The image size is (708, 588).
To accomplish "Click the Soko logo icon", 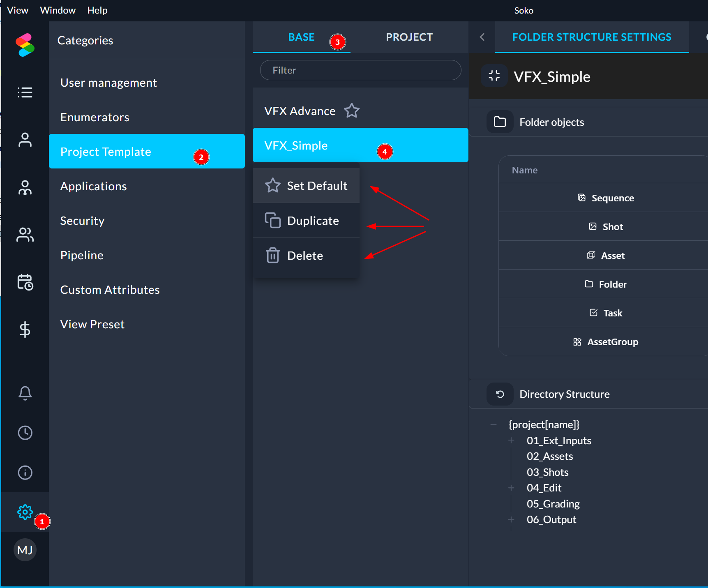I will [x=25, y=45].
